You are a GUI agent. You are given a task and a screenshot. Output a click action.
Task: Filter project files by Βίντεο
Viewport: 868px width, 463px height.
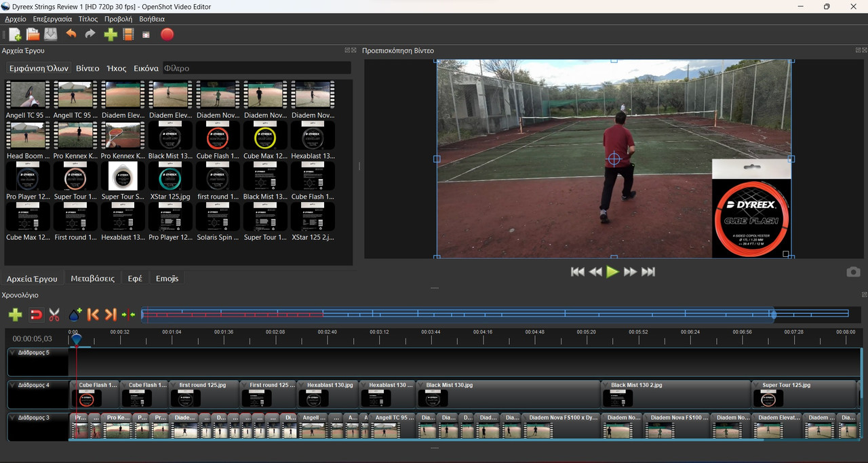click(x=87, y=68)
